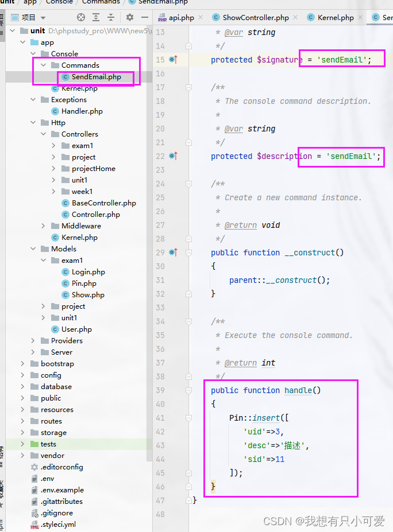Click the PHP file icon next to api.php tab
This screenshot has width=393, height=532.
click(x=161, y=17)
